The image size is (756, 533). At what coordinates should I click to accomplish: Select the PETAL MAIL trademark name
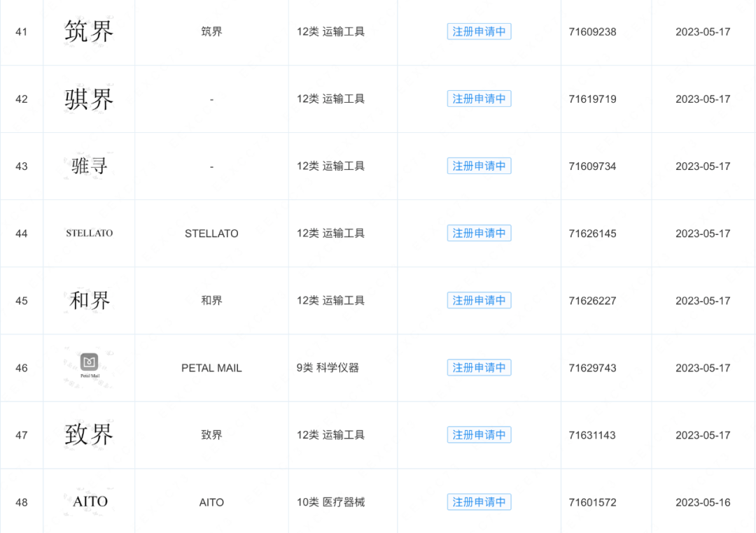pyautogui.click(x=211, y=368)
